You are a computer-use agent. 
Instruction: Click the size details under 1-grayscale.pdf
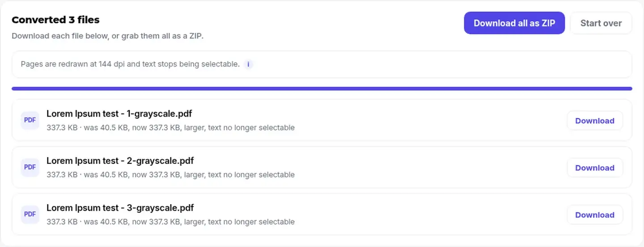pos(170,128)
